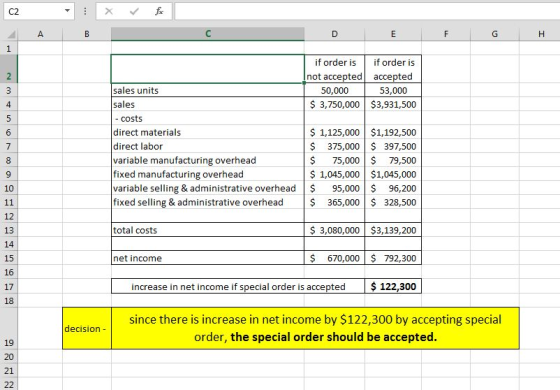Click the cell with $ 792,300

[x=393, y=258]
